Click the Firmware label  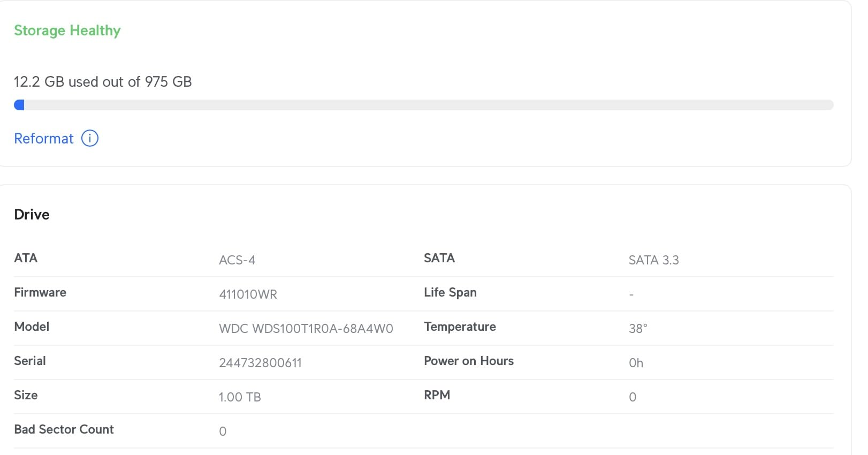(x=40, y=292)
